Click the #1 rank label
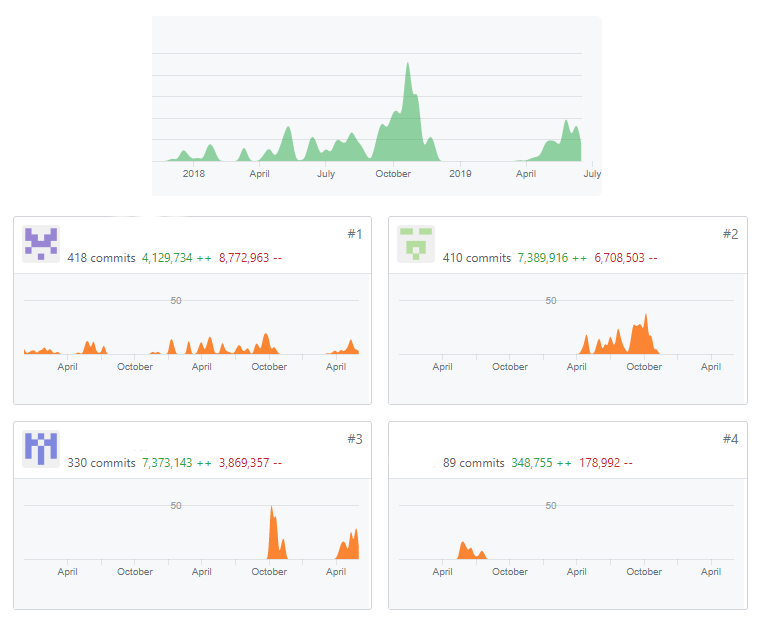Image resolution: width=757 pixels, height=617 pixels. point(355,234)
